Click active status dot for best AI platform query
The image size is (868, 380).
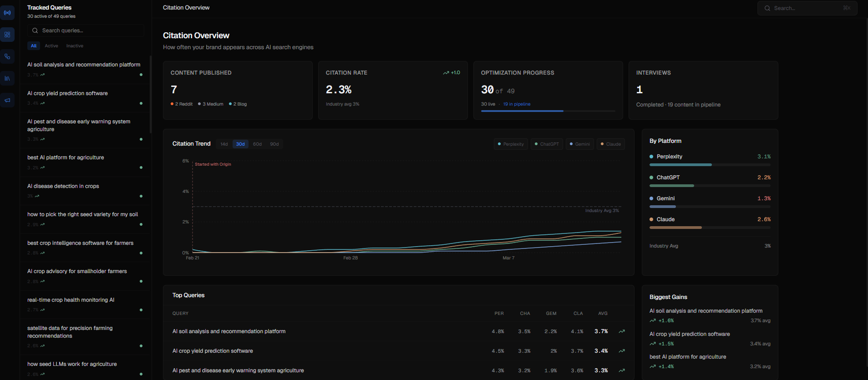141,167
